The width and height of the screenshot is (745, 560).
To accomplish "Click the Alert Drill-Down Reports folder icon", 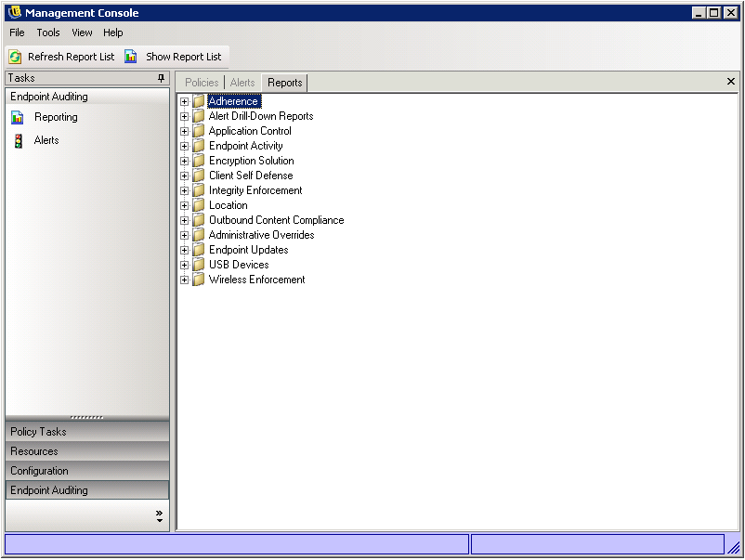I will 199,116.
